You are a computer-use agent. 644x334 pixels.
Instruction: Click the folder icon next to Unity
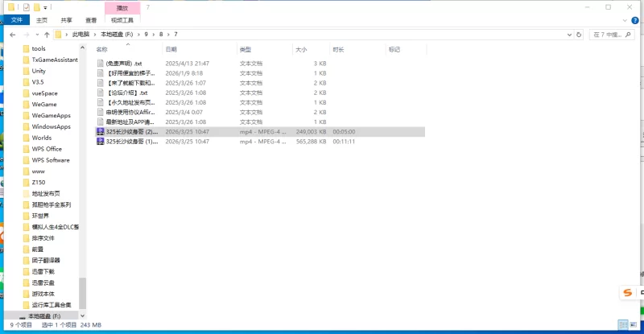[x=27, y=71]
